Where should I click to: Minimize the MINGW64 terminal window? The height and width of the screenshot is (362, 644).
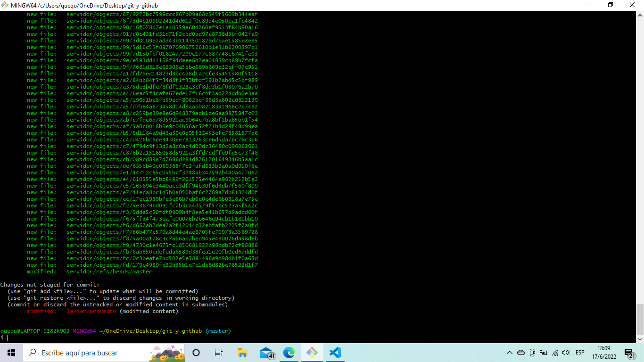589,5
